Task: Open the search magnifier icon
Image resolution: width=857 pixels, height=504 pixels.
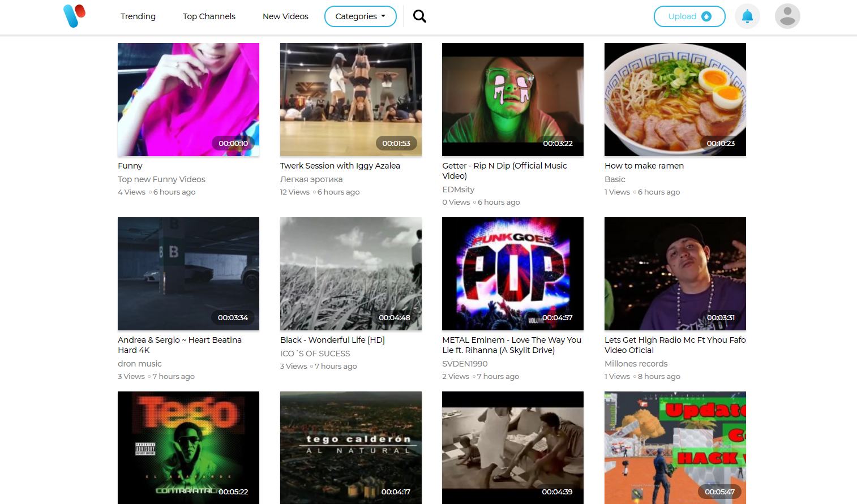Action: point(419,16)
